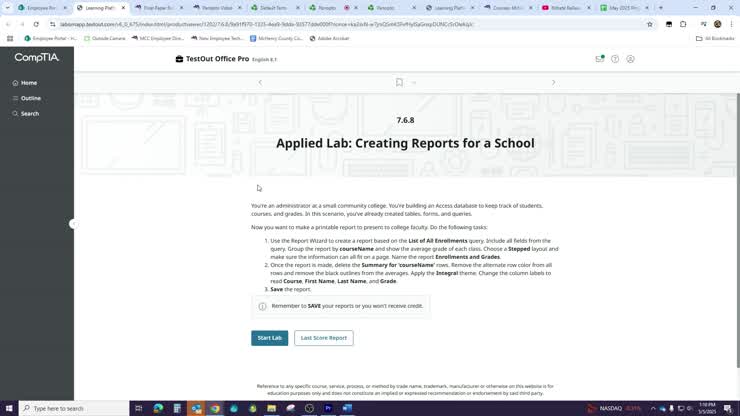Viewport: 740px width, 416px height.
Task: Open the Adobe Acrobat bookmark
Action: (x=333, y=38)
